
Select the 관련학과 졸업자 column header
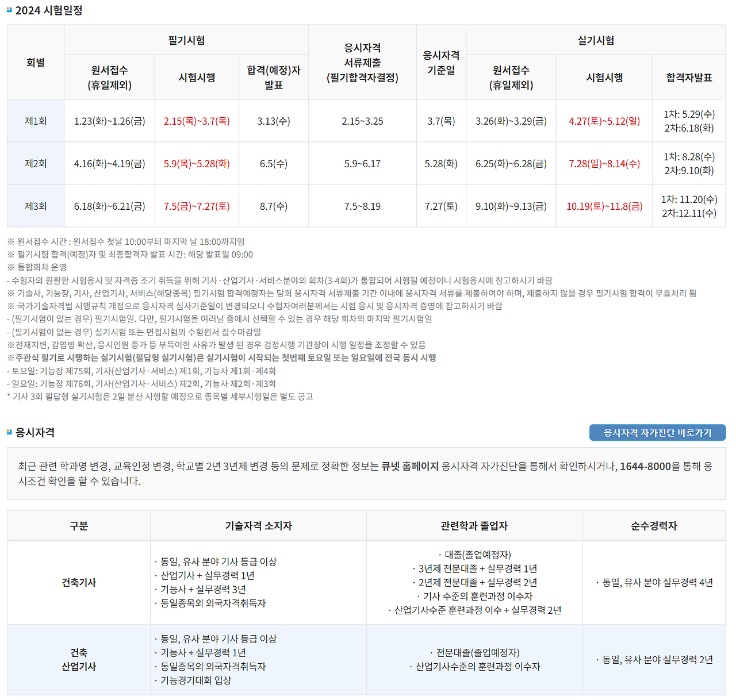coord(474,525)
